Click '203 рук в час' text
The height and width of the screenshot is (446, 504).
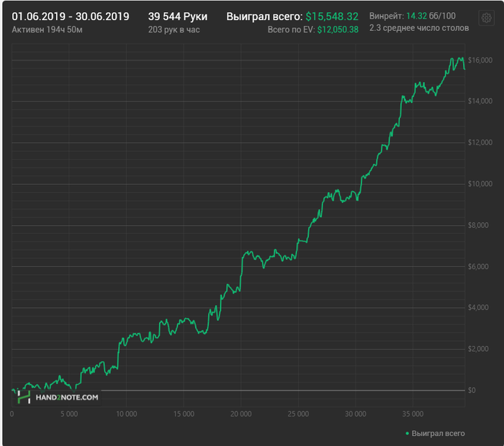point(174,29)
